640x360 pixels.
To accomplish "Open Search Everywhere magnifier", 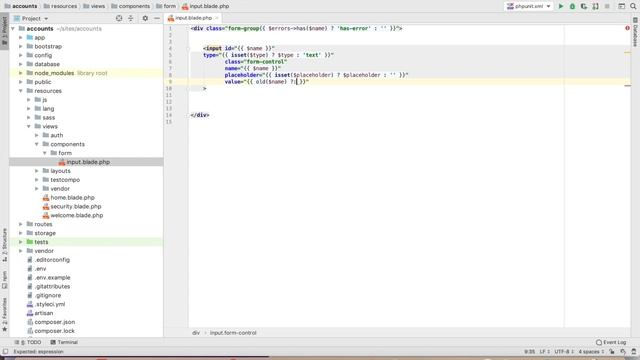I will pos(633,6).
